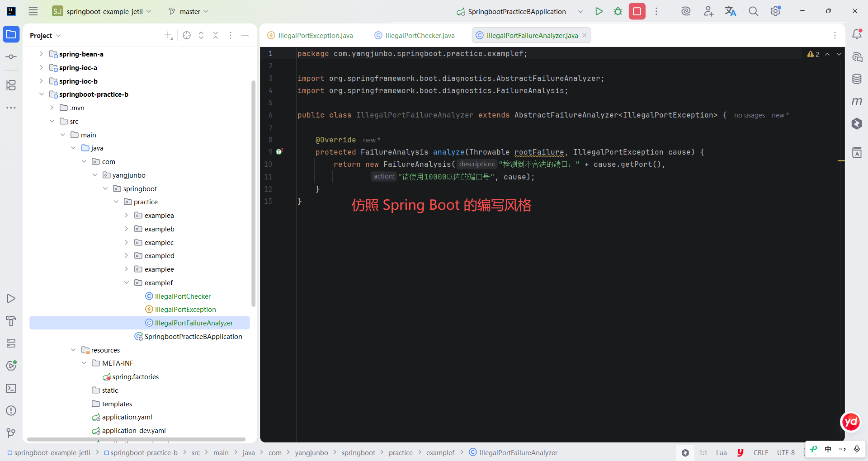
Task: Click the translation icon in the toolbar
Action: pyautogui.click(x=731, y=11)
